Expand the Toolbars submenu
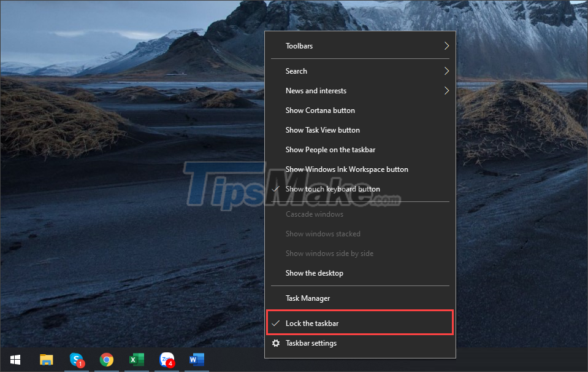Image resolution: width=588 pixels, height=372 pixels. pyautogui.click(x=360, y=46)
